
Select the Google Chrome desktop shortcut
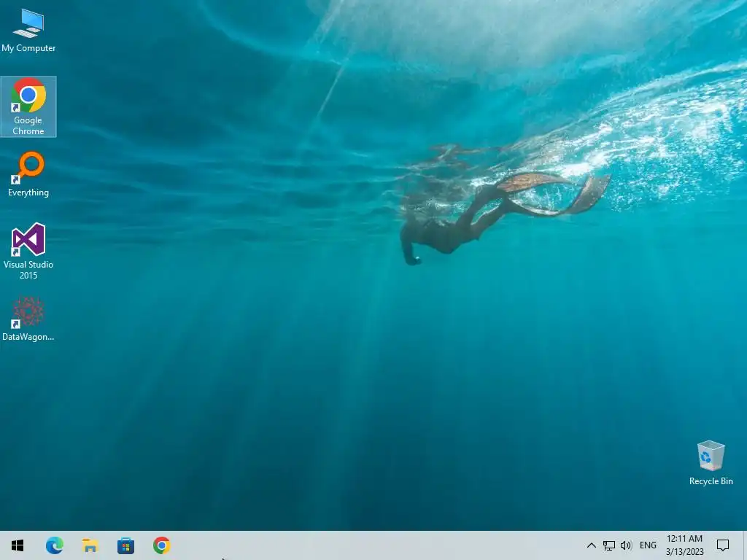pos(28,106)
